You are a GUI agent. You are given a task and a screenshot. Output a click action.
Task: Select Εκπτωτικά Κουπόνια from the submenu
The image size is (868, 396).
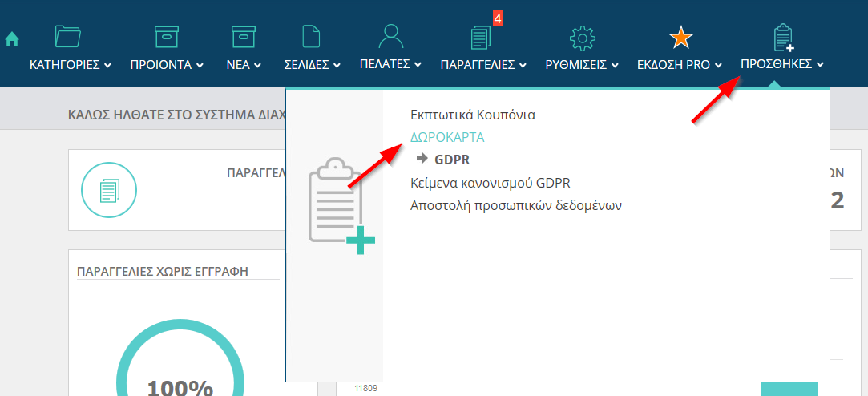tap(472, 115)
